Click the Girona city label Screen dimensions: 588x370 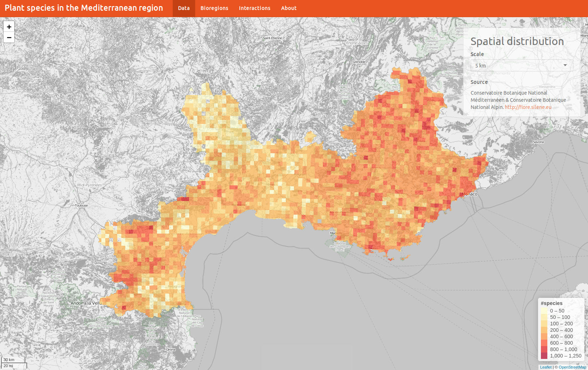171,350
